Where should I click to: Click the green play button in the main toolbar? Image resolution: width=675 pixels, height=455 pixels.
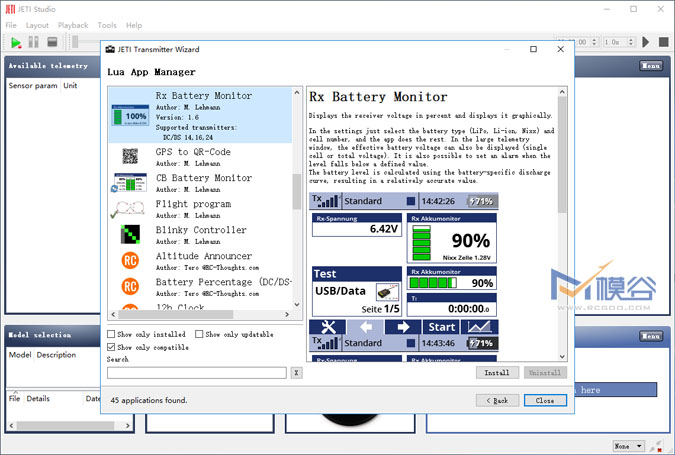tap(16, 42)
